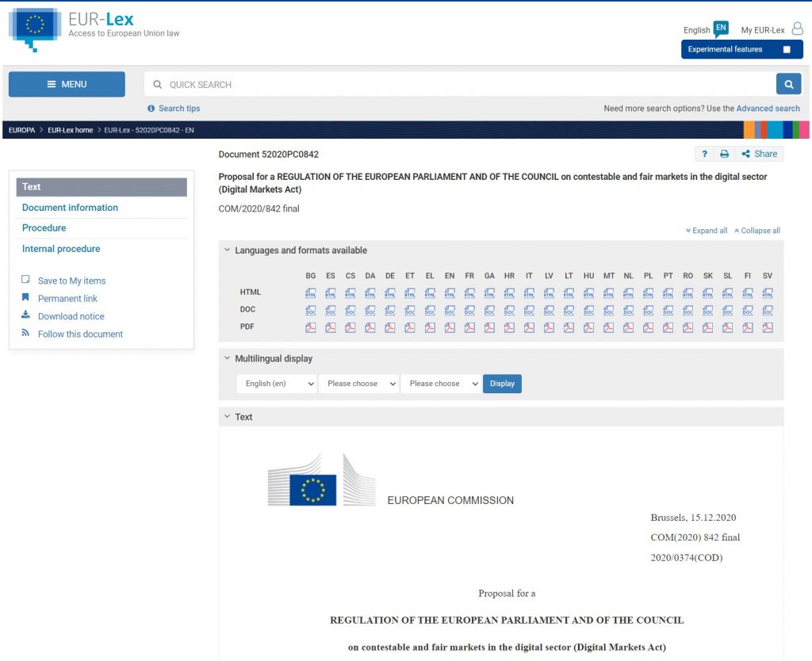Select Document information in sidebar

pyautogui.click(x=70, y=208)
